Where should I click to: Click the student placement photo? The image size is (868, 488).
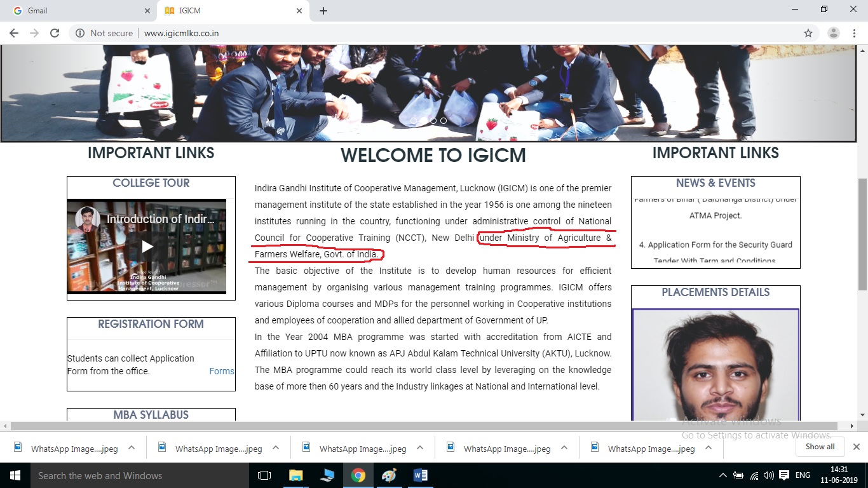tap(715, 365)
